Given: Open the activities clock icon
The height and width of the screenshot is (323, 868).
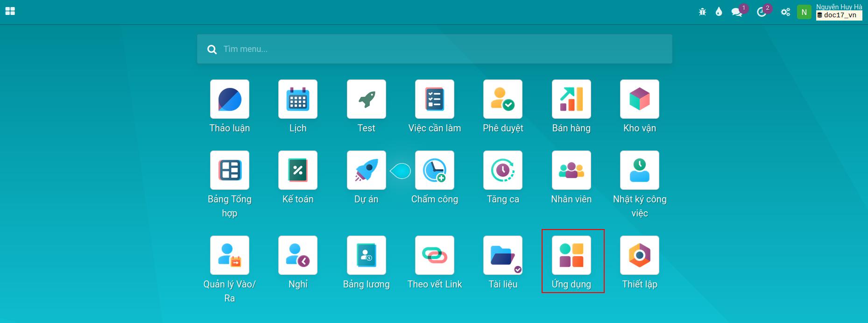Looking at the screenshot, I should 762,12.
